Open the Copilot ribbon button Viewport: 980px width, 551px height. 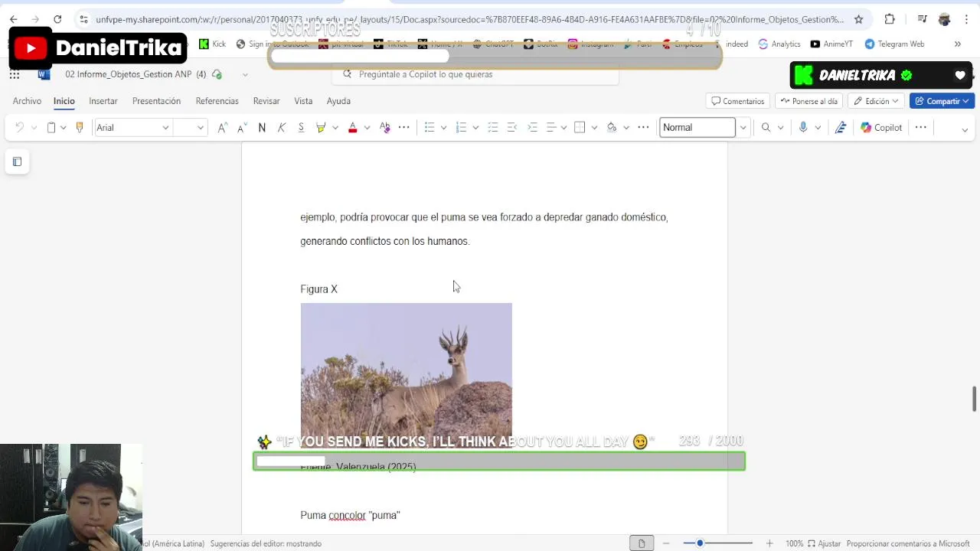tap(880, 128)
